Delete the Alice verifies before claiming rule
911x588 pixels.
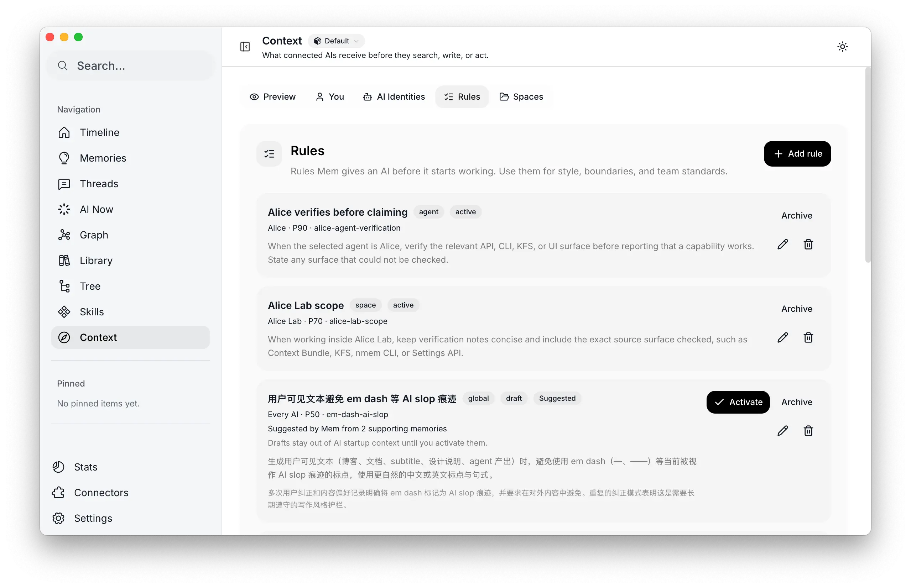coord(808,245)
